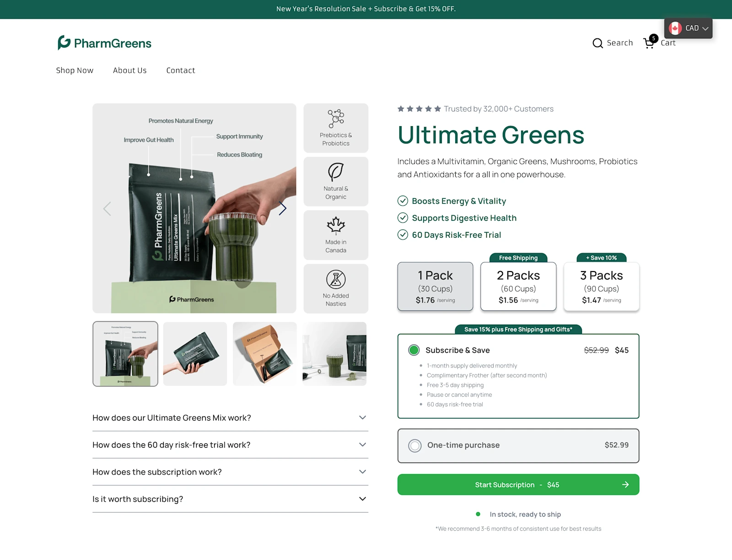Image resolution: width=732 pixels, height=560 pixels.
Task: Click the No Added Nasties flask icon
Action: click(x=336, y=279)
